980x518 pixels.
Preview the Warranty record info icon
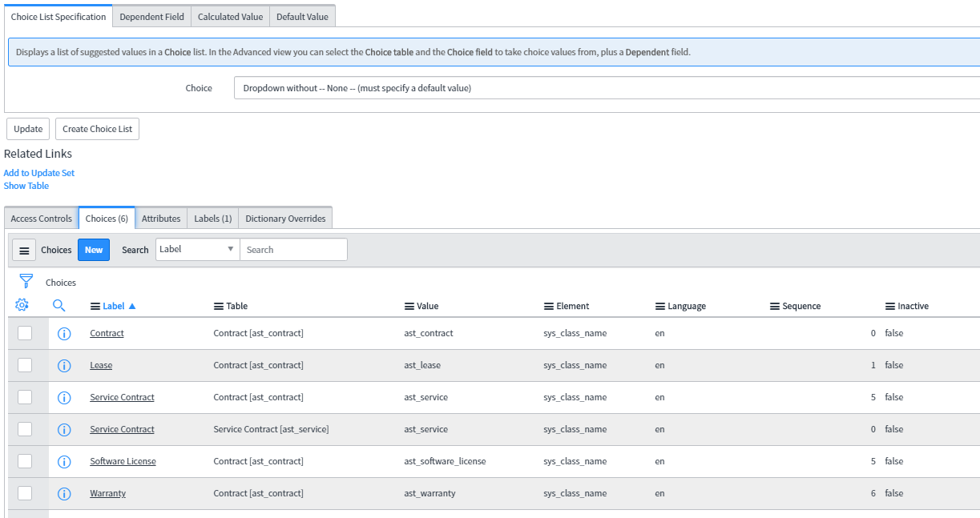tap(64, 494)
